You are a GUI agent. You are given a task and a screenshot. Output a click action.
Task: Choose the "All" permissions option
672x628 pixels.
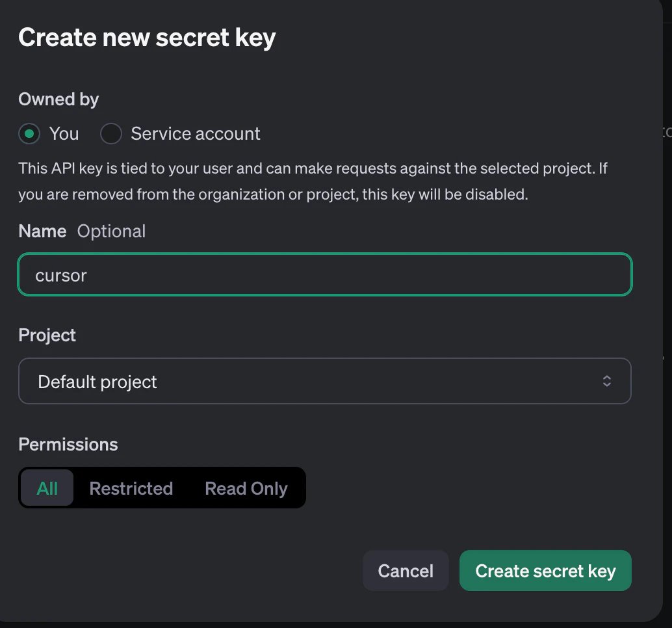click(x=47, y=488)
